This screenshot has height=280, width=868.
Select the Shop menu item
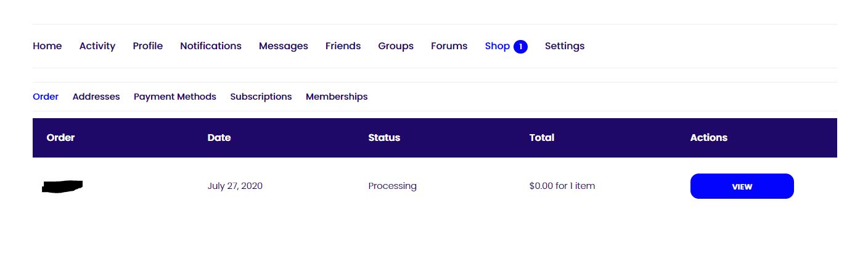coord(497,46)
